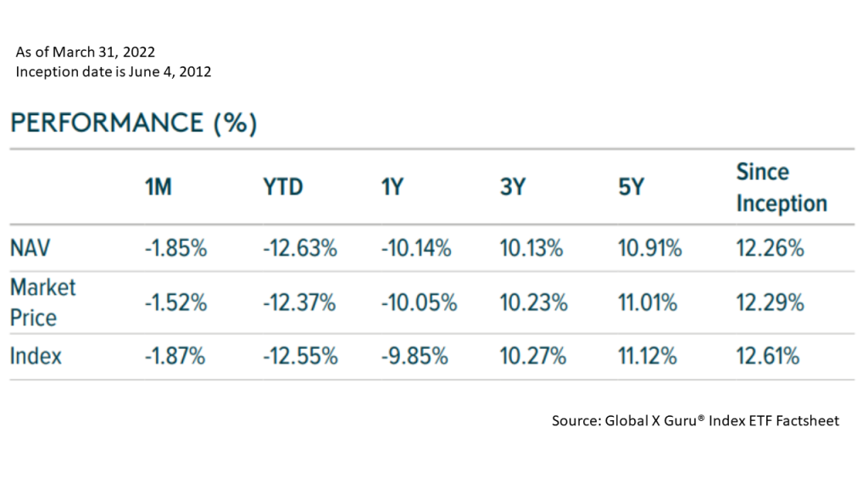Click NAV 1M value -1.85%
868x488 pixels.
tap(176, 248)
